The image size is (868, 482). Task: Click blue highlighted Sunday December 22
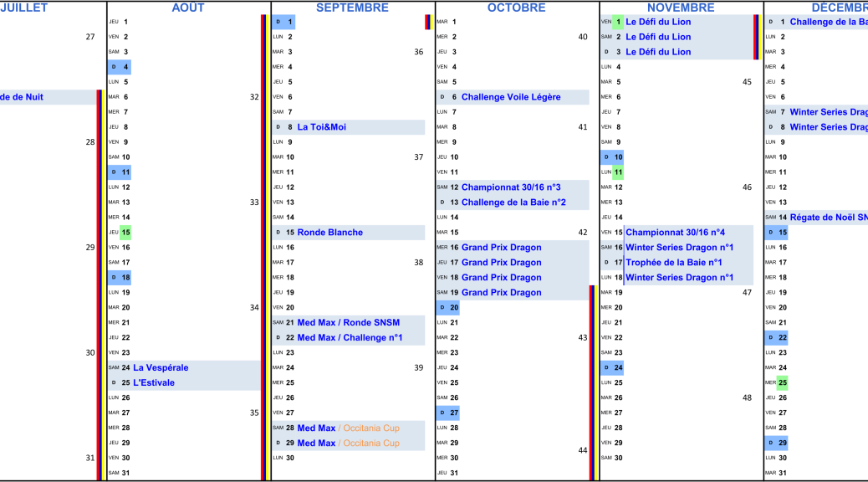click(776, 338)
